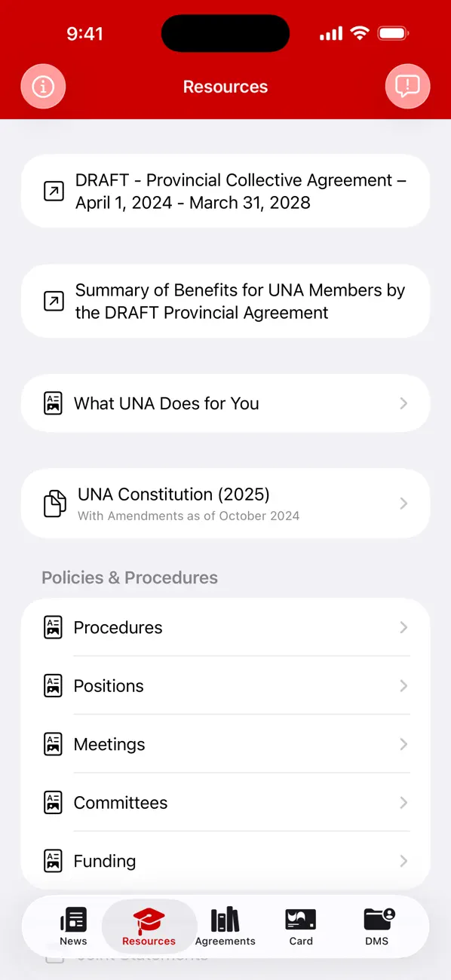This screenshot has width=451, height=980.
Task: Switch to the Agreements tab
Action: (225, 926)
